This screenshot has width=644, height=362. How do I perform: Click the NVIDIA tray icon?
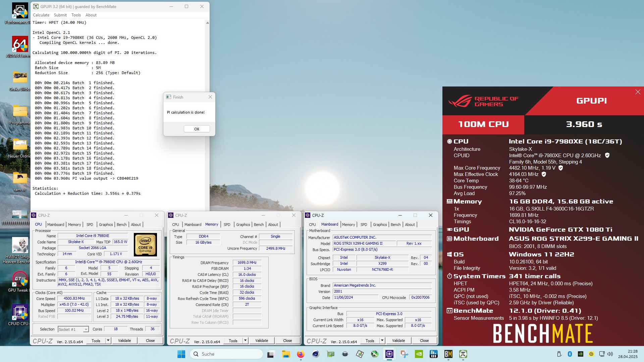click(x=580, y=354)
